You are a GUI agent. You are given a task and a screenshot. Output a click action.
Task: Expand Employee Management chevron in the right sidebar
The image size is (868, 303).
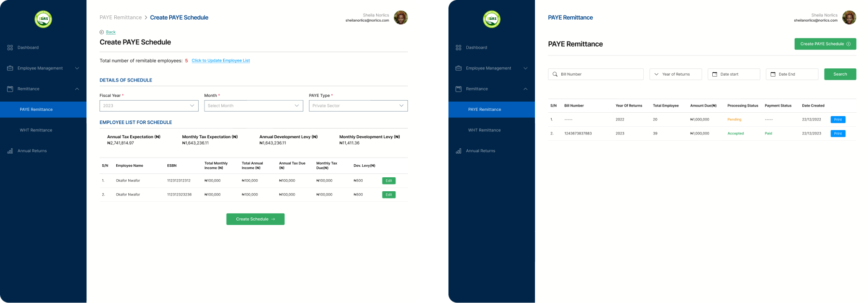(526, 68)
